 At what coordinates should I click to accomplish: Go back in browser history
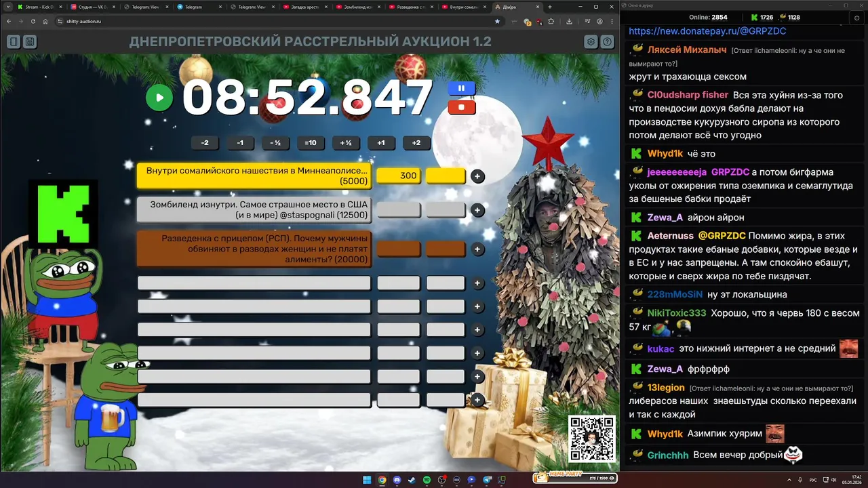(x=8, y=21)
